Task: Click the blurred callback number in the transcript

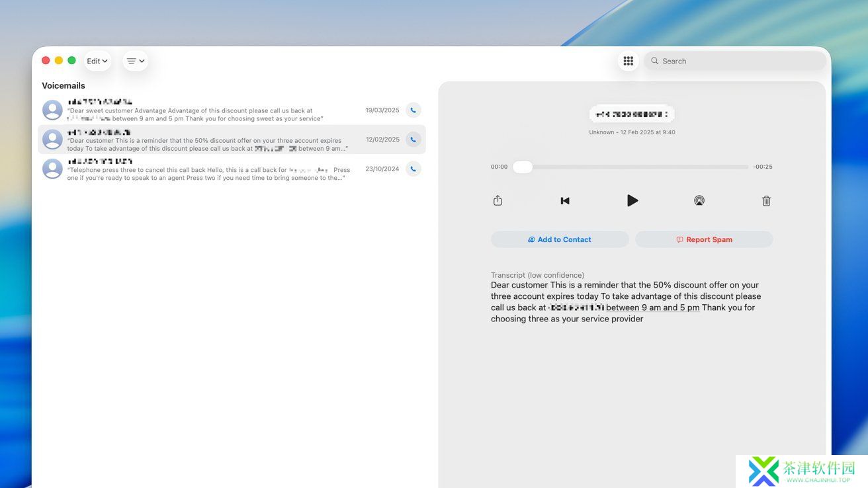Action: pos(576,307)
